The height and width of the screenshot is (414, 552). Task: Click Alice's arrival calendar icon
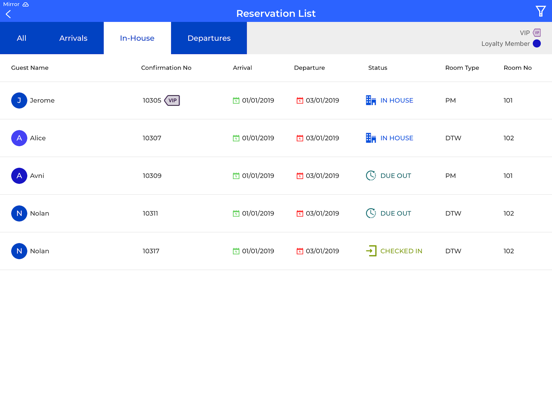[x=236, y=138]
